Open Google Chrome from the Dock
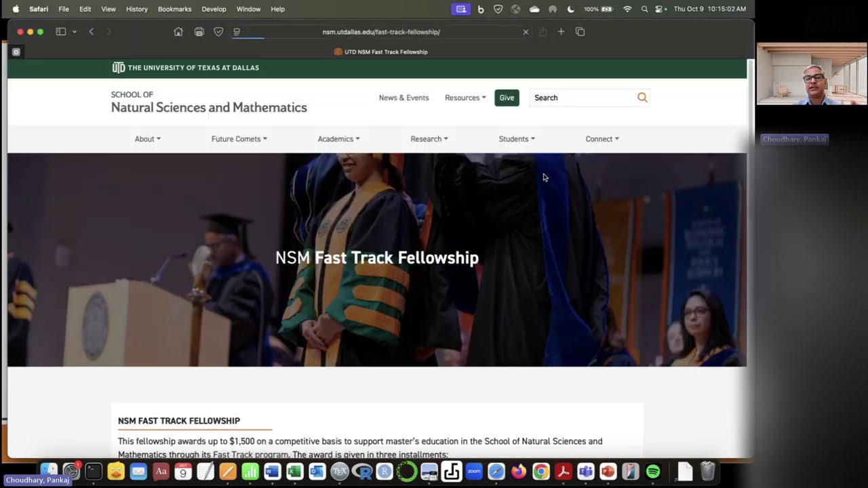This screenshot has width=868, height=488. pyautogui.click(x=541, y=471)
